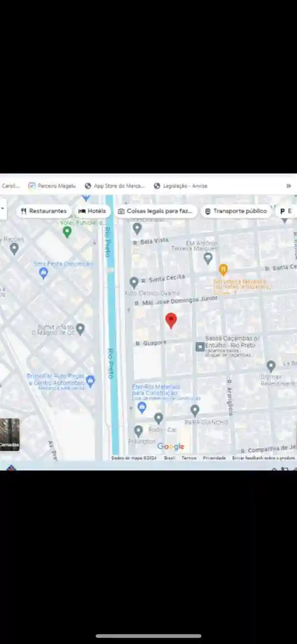Viewport: 297px width, 644px height.
Task: Open the Privacidade footer link
Action: [x=214, y=458]
